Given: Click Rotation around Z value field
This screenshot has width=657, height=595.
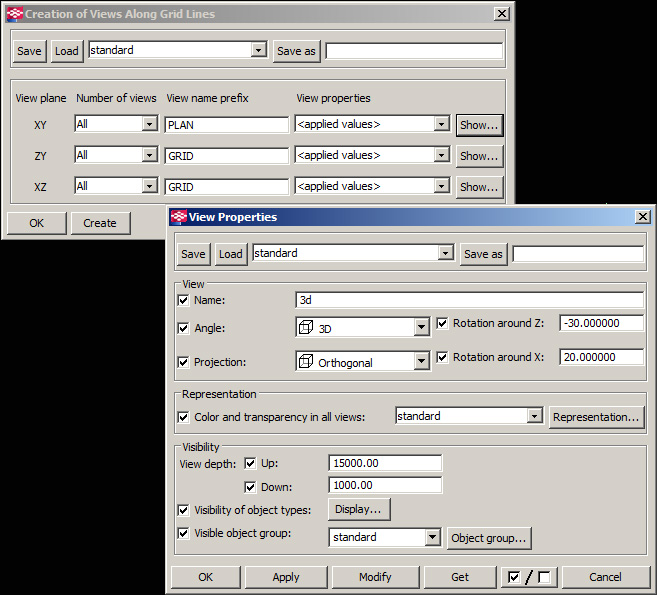Looking at the screenshot, I should point(602,323).
